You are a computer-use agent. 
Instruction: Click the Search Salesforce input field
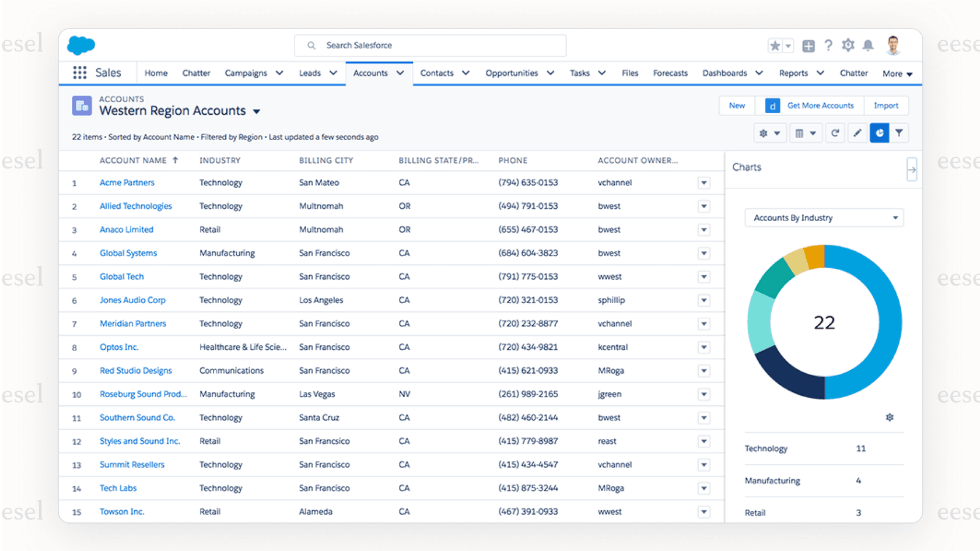coord(430,45)
